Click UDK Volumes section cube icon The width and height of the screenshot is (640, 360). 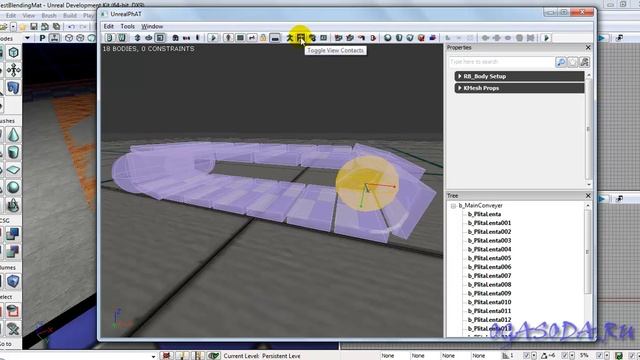coord(13,281)
